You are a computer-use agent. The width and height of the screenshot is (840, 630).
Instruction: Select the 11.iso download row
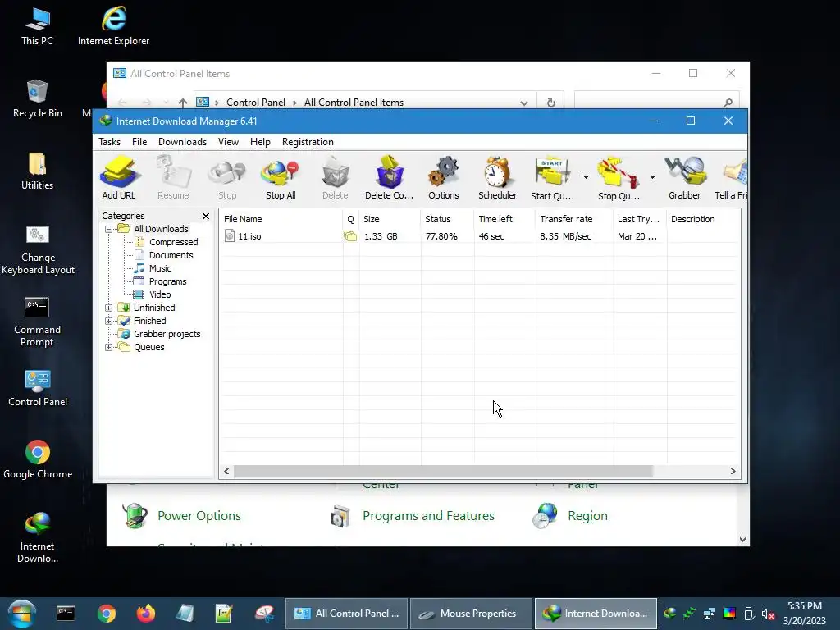pyautogui.click(x=480, y=236)
